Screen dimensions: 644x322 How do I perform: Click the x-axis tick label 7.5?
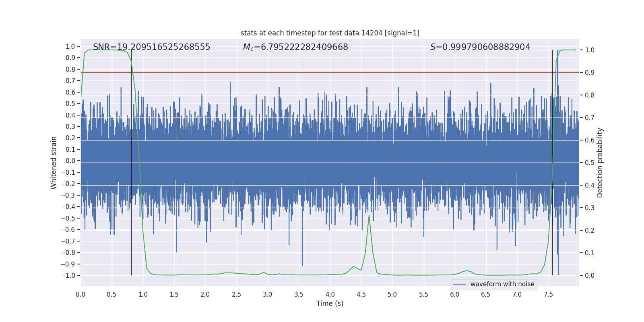(548, 294)
